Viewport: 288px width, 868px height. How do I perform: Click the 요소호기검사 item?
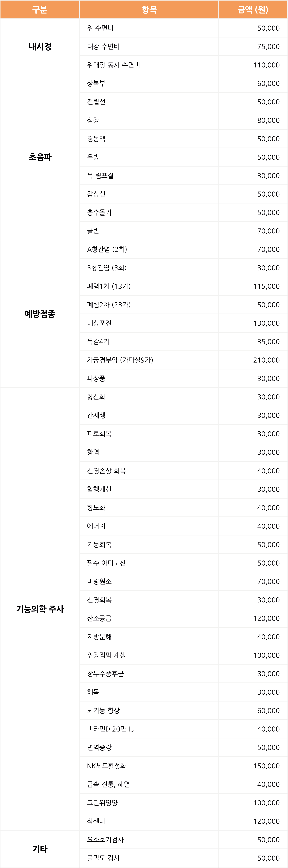click(x=105, y=839)
